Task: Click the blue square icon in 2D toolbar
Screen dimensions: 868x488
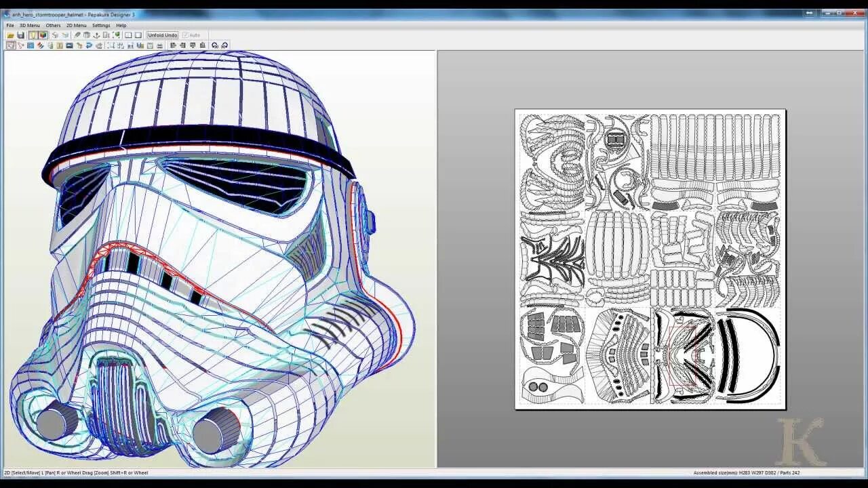Action: coord(31,45)
